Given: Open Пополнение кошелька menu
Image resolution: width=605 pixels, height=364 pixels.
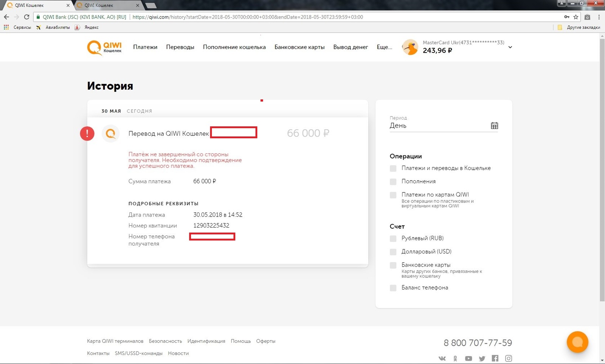Looking at the screenshot, I should (234, 47).
